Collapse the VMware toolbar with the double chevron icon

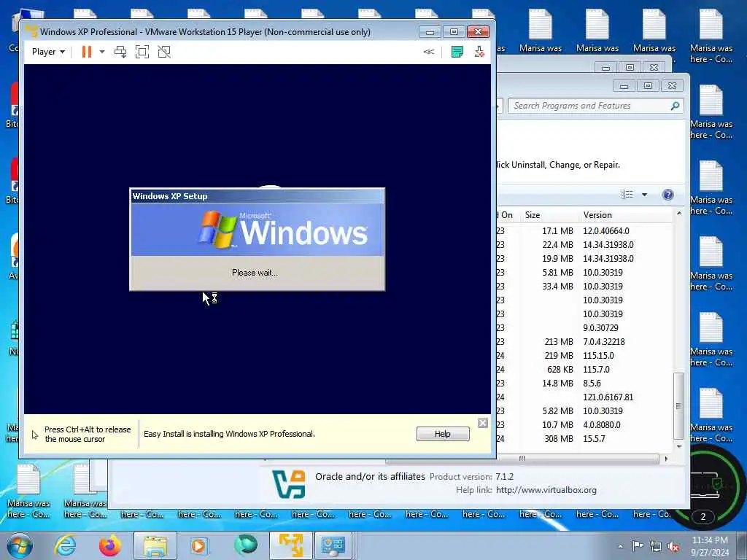(x=429, y=52)
